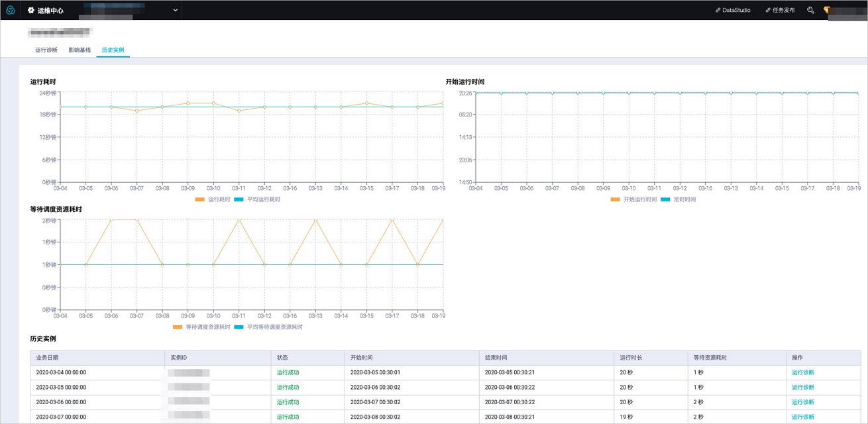Click the 历史实例 section heading

click(x=43, y=339)
